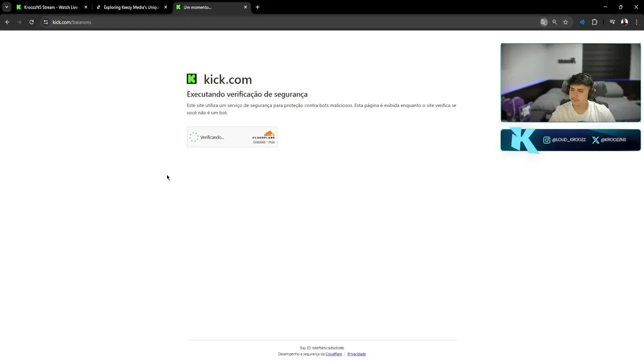Click the Cloudflare logo in widget
Viewport: 644px width, 362px height.
click(264, 135)
